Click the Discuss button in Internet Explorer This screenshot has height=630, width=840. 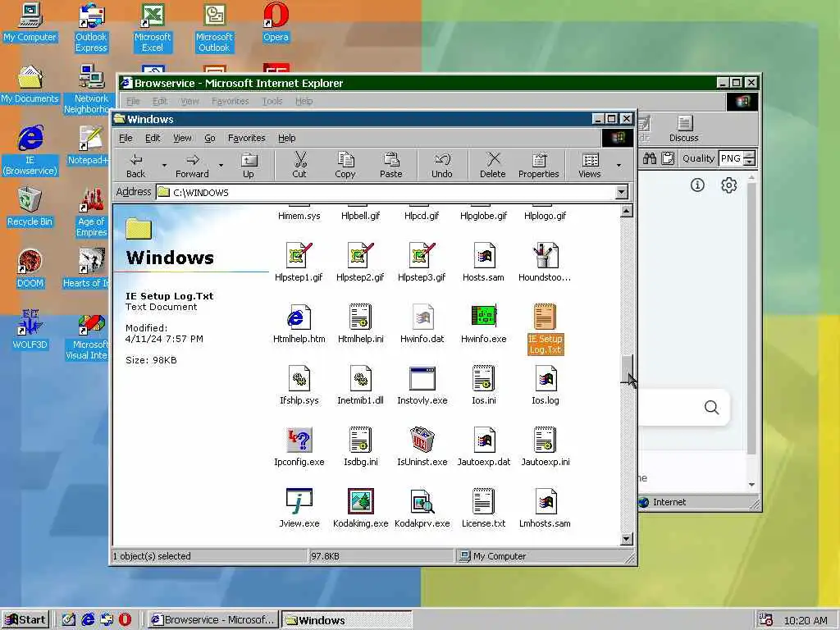[684, 129]
